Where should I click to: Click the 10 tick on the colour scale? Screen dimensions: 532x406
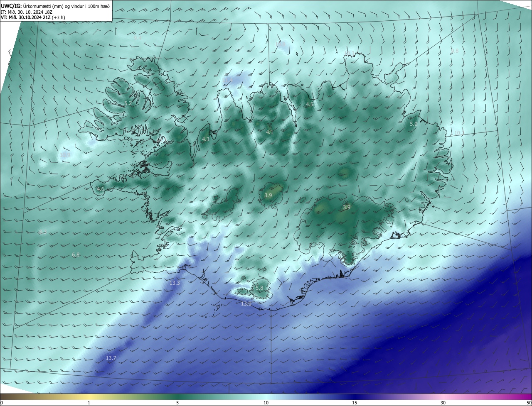pyautogui.click(x=266, y=403)
